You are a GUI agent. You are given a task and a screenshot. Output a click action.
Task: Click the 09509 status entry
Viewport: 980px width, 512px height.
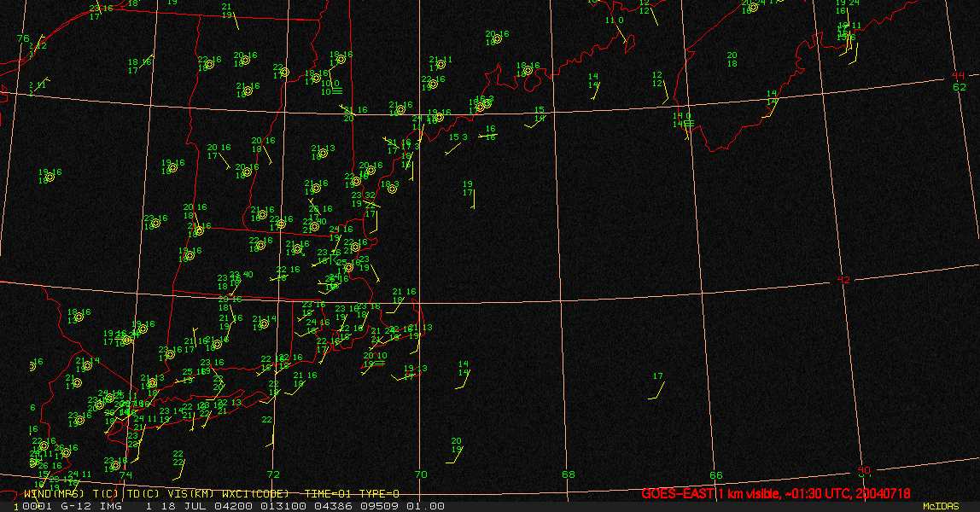click(x=379, y=506)
